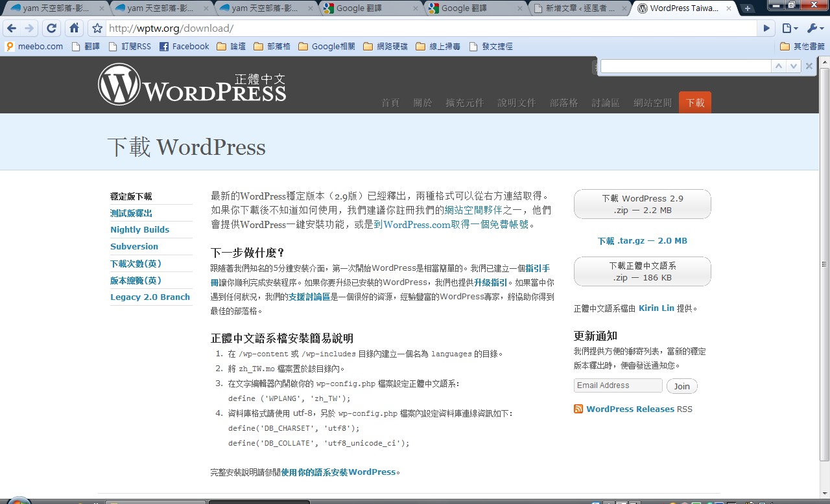Click the WordPress logo in the header
The height and width of the screenshot is (504, 830).
pos(192,85)
